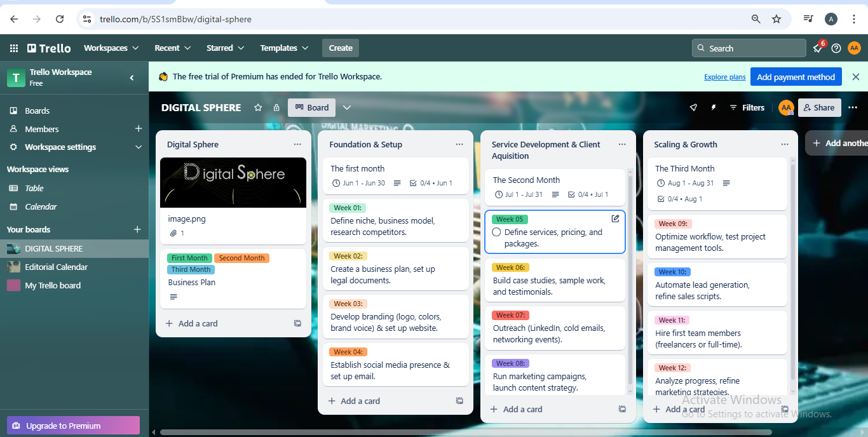
Task: Open the account avatar in Trello top bar
Action: pyautogui.click(x=854, y=48)
